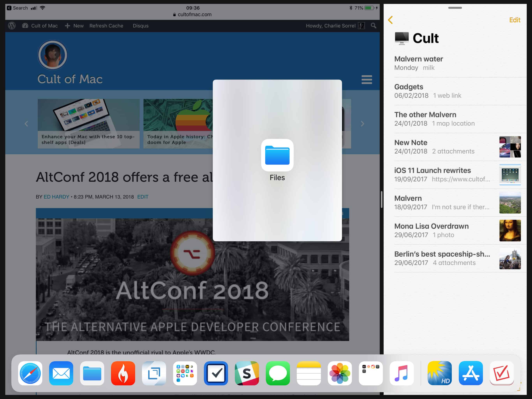
Task: Open the Photos app icon
Action: (x=340, y=373)
